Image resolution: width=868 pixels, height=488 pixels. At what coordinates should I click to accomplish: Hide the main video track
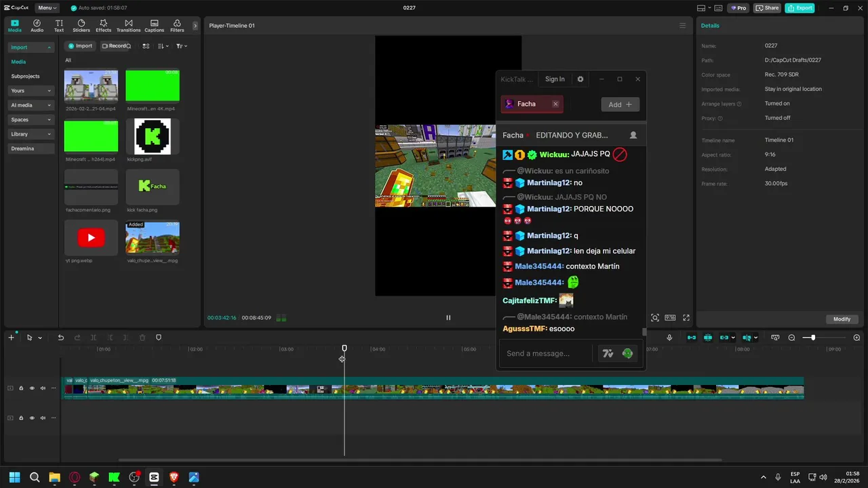(x=32, y=388)
